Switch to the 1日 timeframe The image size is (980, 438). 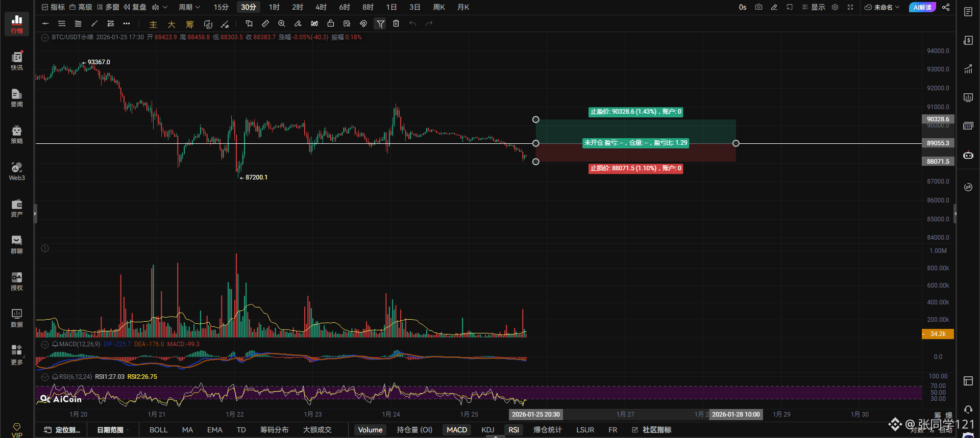391,7
